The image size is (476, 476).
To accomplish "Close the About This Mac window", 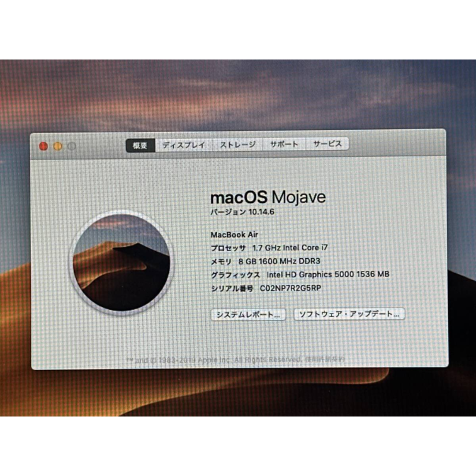I will [43, 146].
